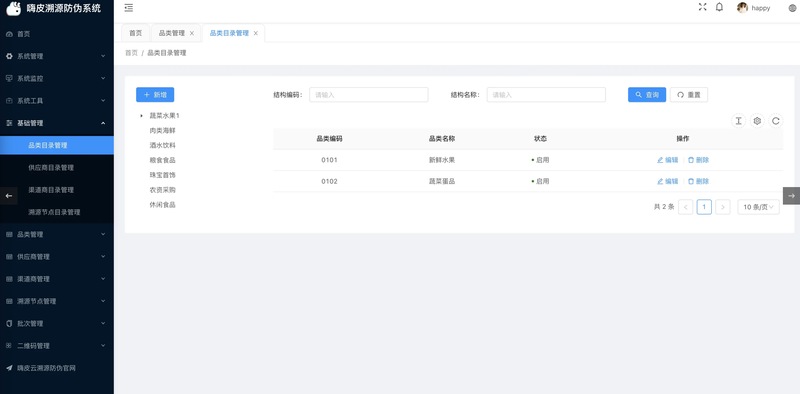The image size is (800, 394).
Task: Open notifications bell icon
Action: pyautogui.click(x=719, y=7)
